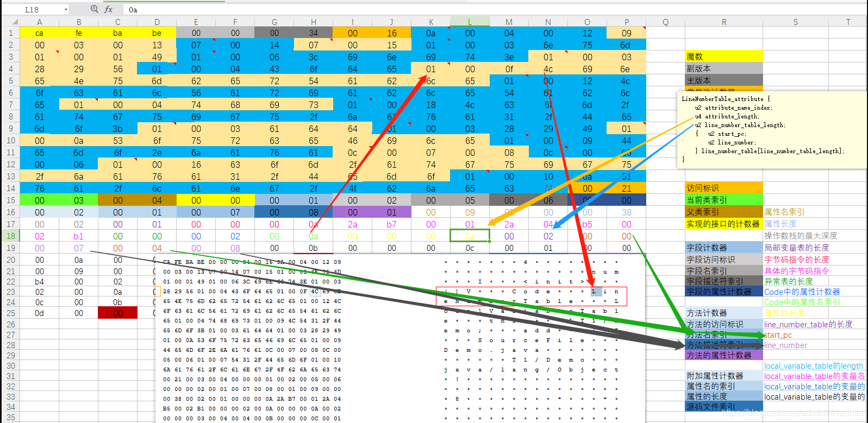The width and height of the screenshot is (868, 423).
Task: Click the fx insert function icon
Action: click(x=109, y=9)
